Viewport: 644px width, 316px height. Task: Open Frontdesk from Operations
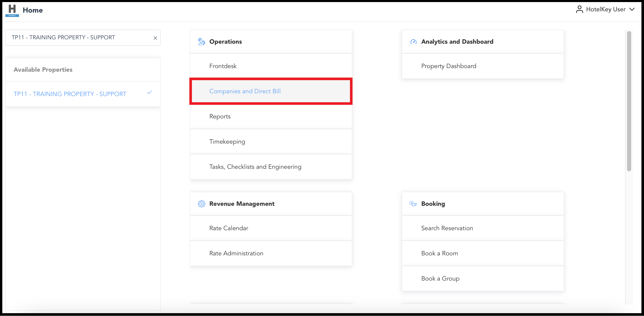(223, 66)
